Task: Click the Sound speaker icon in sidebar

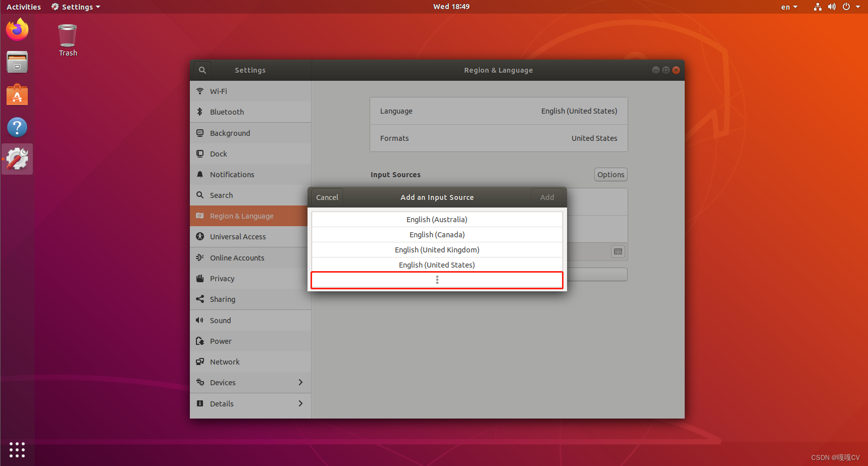Action: [x=200, y=320]
